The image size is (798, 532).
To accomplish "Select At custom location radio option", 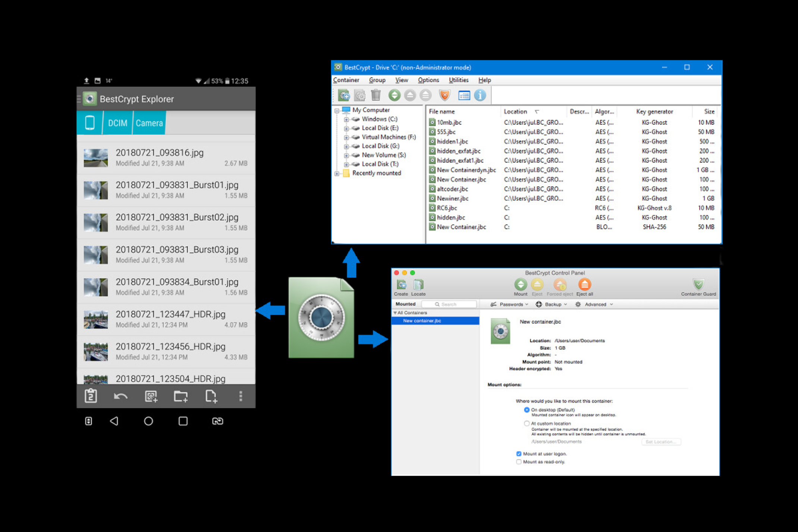I will tap(527, 423).
